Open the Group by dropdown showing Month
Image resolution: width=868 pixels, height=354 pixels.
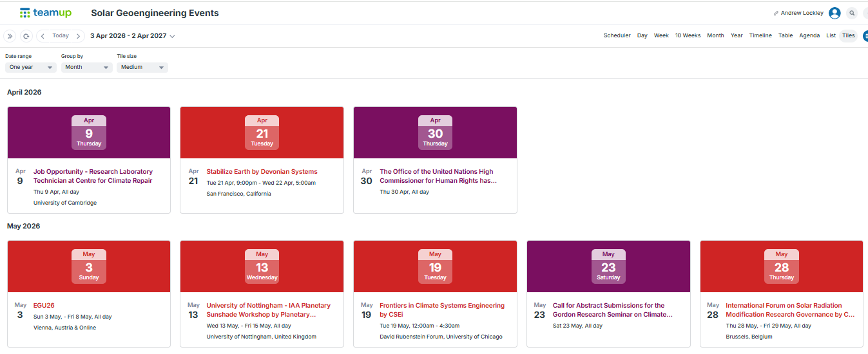[87, 67]
